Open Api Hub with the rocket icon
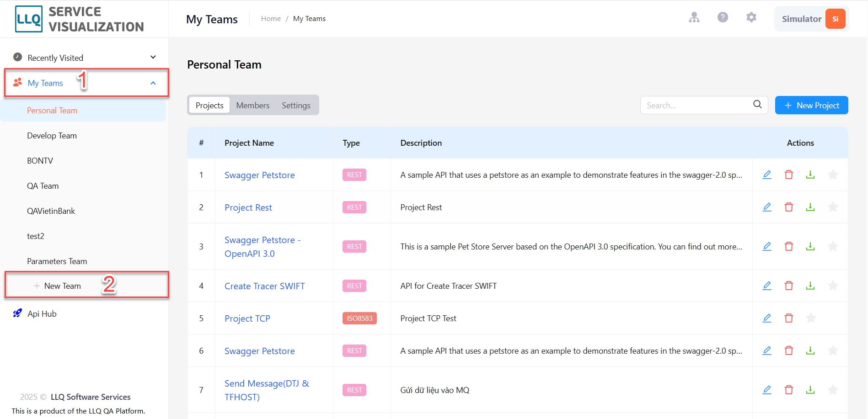 tap(17, 313)
